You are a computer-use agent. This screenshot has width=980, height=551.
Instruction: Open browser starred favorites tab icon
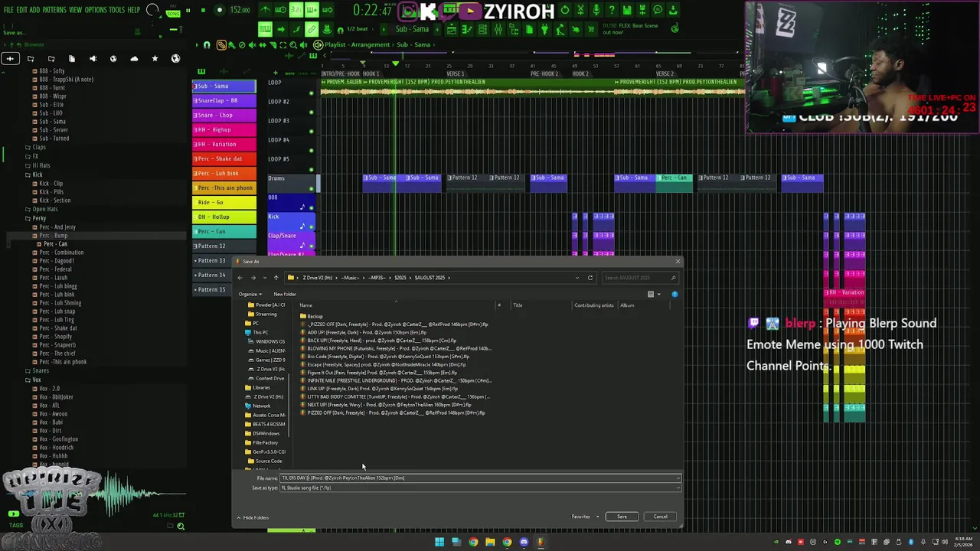(155, 59)
